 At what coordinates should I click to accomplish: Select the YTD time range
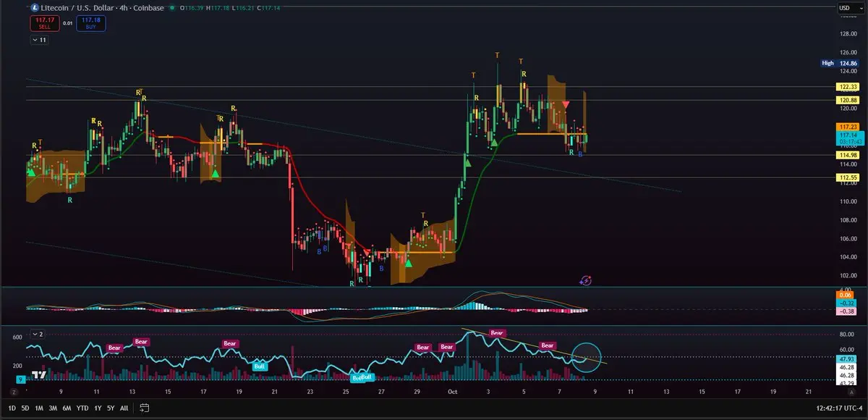click(82, 408)
